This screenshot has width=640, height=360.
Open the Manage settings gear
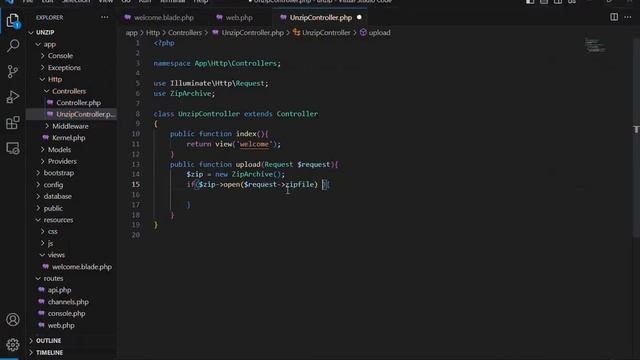pyautogui.click(x=13, y=345)
